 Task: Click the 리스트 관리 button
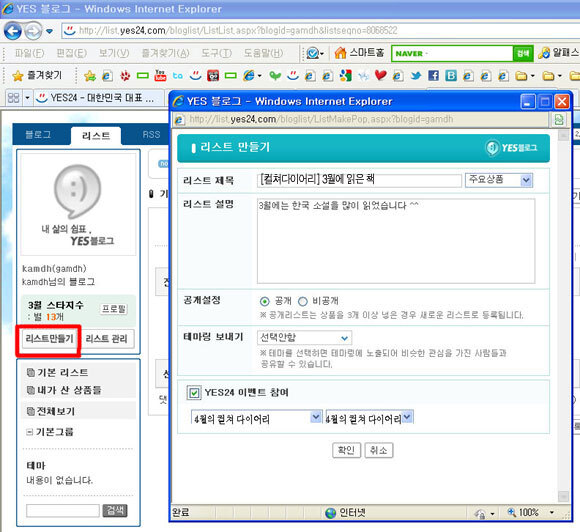(107, 339)
